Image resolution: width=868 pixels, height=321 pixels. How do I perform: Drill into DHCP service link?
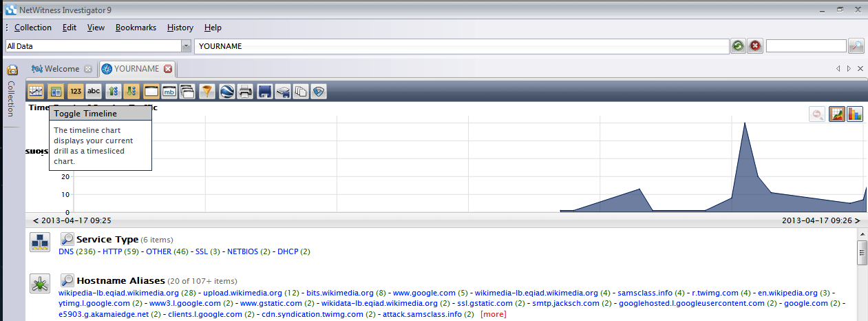click(x=288, y=252)
